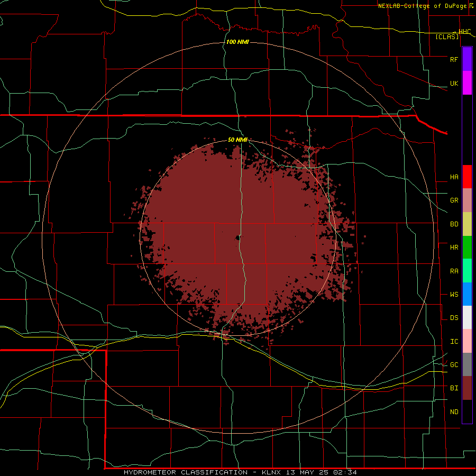Click the dark red BI legend swatch

pos(467,388)
